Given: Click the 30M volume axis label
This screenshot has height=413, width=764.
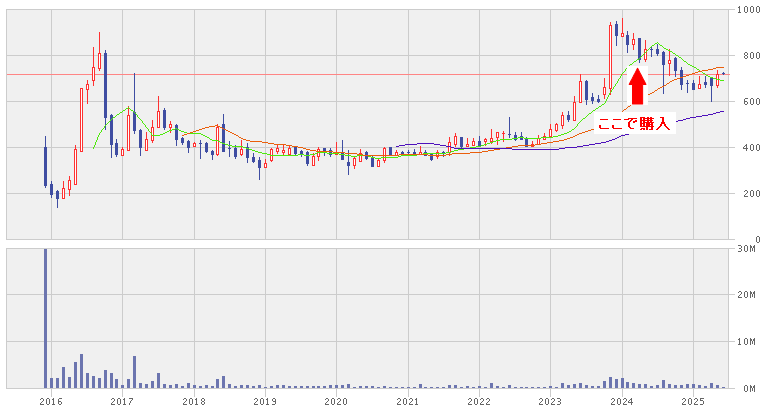Looking at the screenshot, I should click(x=747, y=249).
